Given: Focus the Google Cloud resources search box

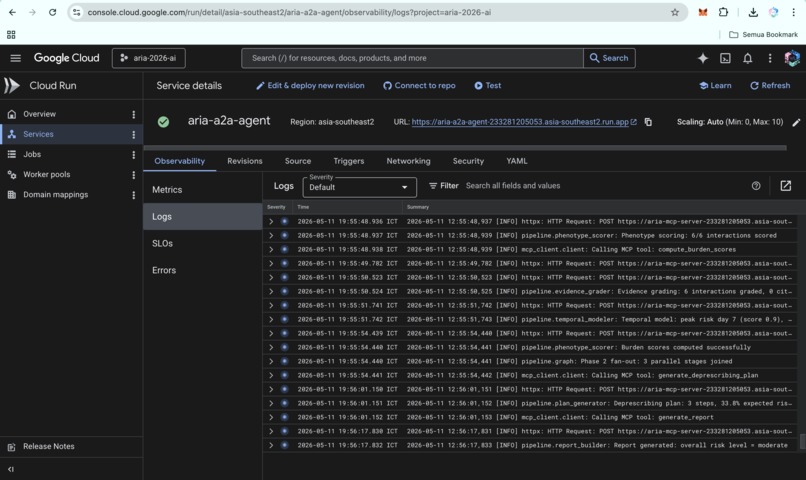Looking at the screenshot, I should (412, 58).
